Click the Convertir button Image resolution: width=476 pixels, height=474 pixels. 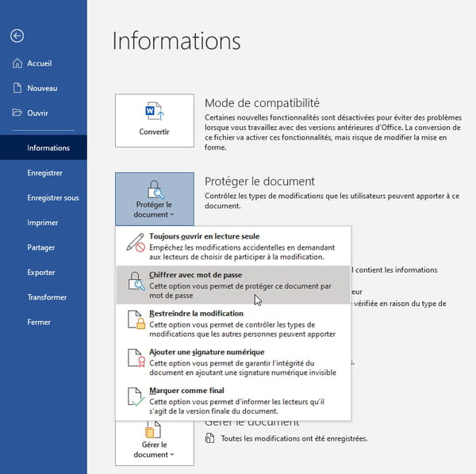[x=155, y=120]
